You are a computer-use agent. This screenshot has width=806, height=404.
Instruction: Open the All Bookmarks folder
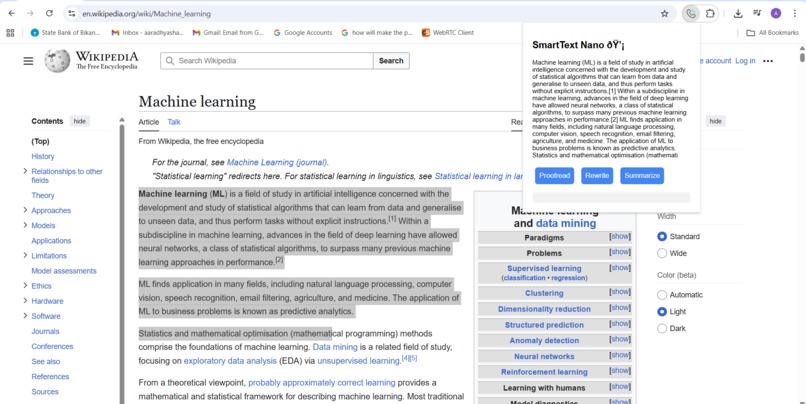772,33
